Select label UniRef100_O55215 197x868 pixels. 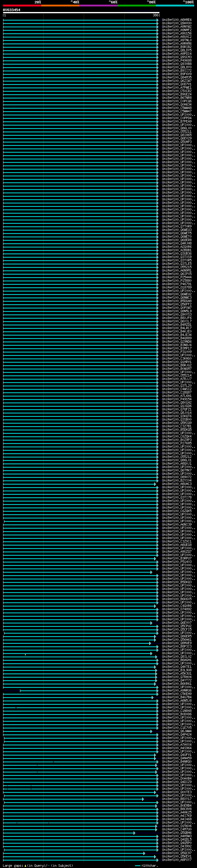[x=176, y=267]
